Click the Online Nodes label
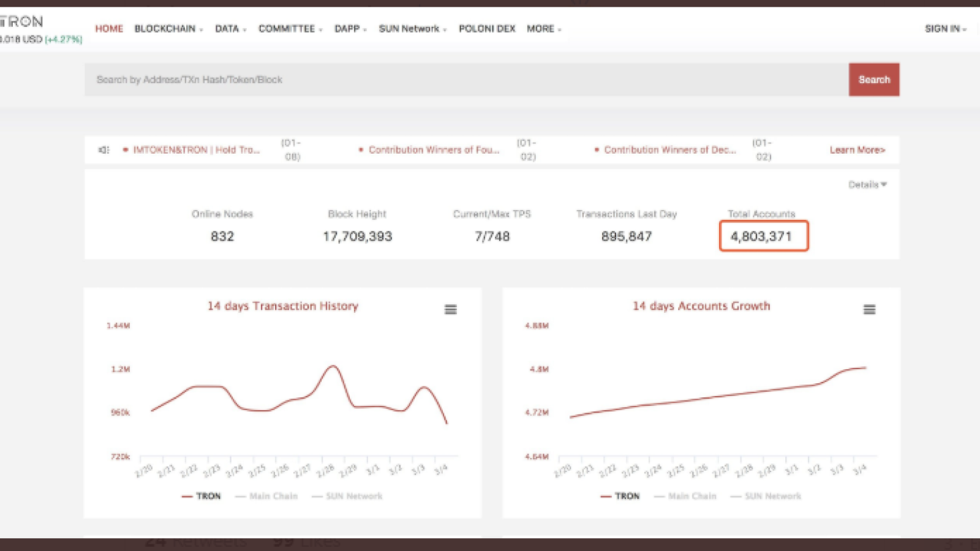Image resolution: width=980 pixels, height=551 pixels. (x=222, y=214)
